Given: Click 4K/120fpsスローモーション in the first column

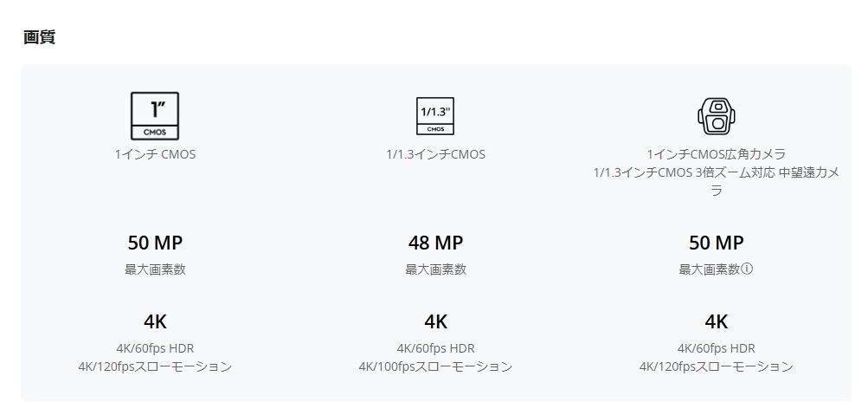Looking at the screenshot, I should (x=155, y=366).
